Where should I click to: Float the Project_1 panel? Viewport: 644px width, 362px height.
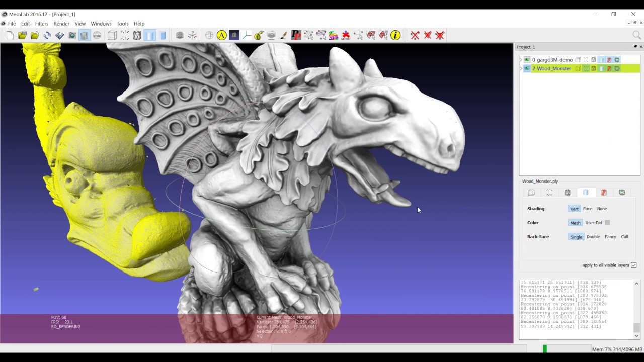tap(635, 47)
